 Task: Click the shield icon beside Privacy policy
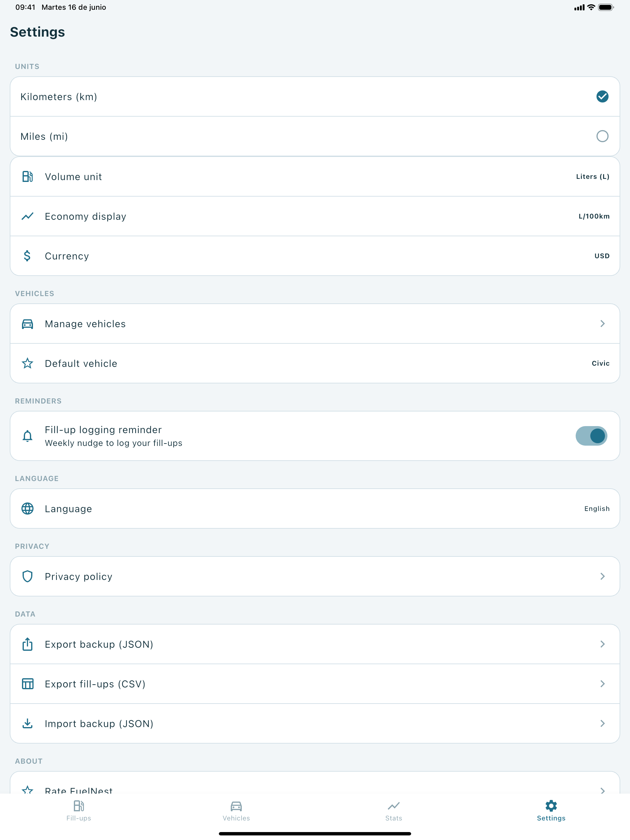point(27,576)
